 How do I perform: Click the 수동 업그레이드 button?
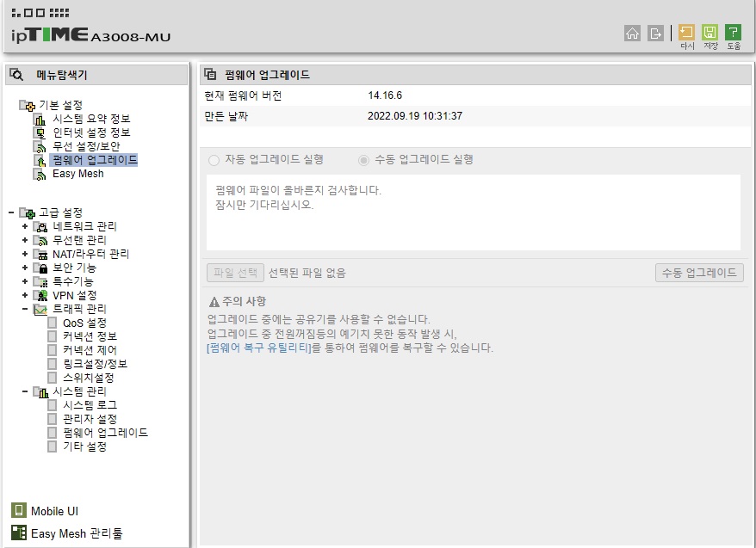(699, 273)
